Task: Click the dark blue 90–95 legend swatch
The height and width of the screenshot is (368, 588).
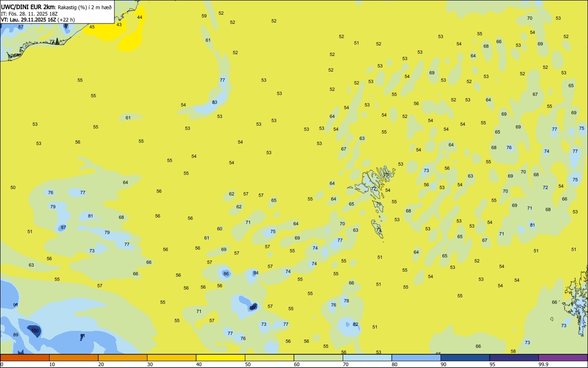Action: click(x=465, y=357)
